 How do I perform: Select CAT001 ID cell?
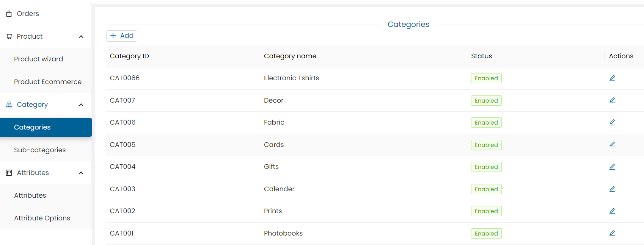(122, 233)
